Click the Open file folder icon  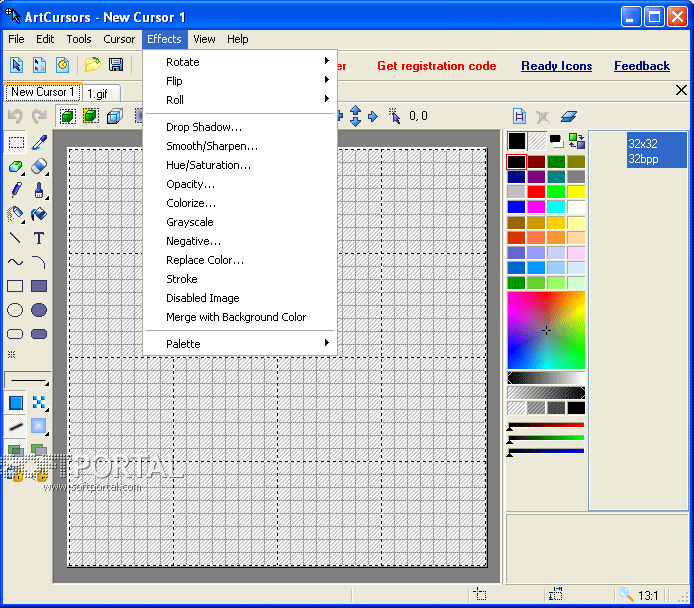pyautogui.click(x=93, y=65)
